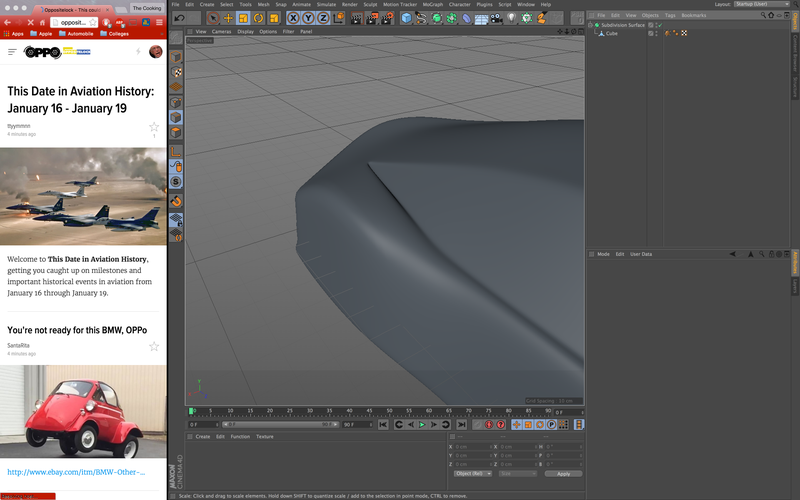This screenshot has width=800, height=500.
Task: Select the Move tool in top toolbar
Action: tap(228, 18)
